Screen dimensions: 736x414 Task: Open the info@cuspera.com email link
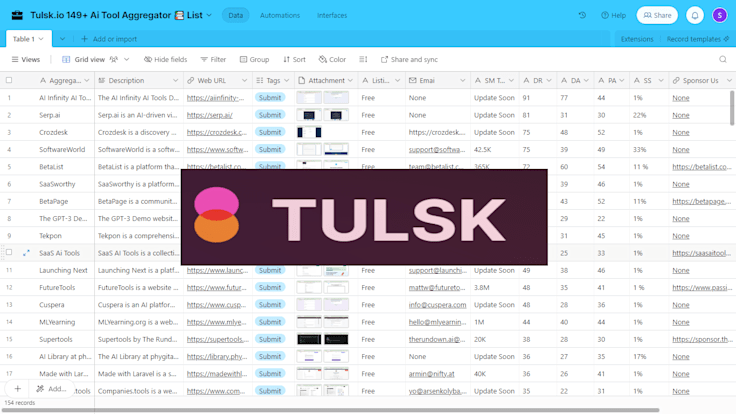pyautogui.click(x=437, y=305)
